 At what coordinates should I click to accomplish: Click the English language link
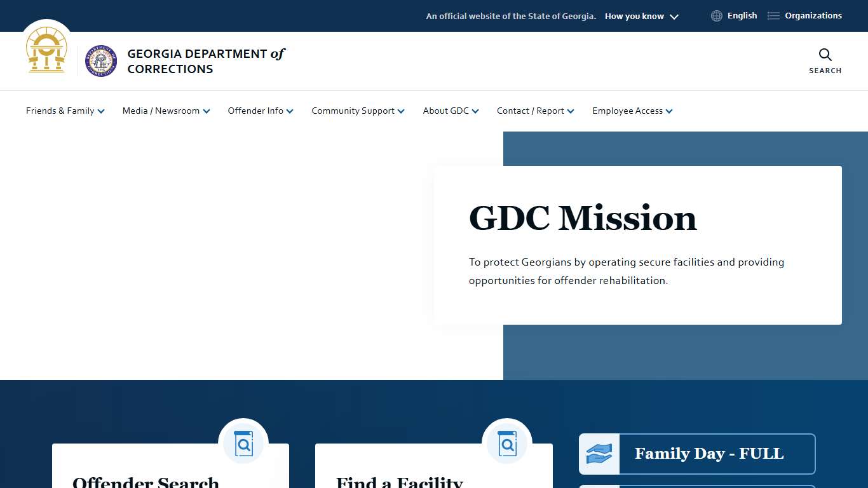742,15
